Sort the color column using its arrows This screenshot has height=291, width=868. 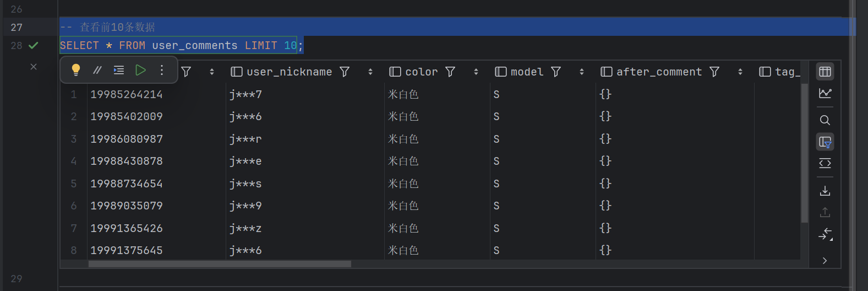click(476, 72)
